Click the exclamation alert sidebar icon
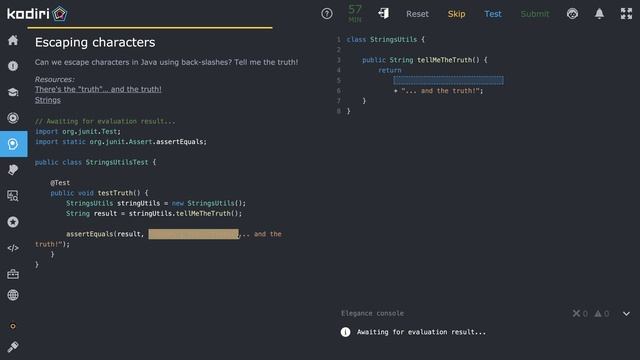The width and height of the screenshot is (640, 360). [13, 66]
